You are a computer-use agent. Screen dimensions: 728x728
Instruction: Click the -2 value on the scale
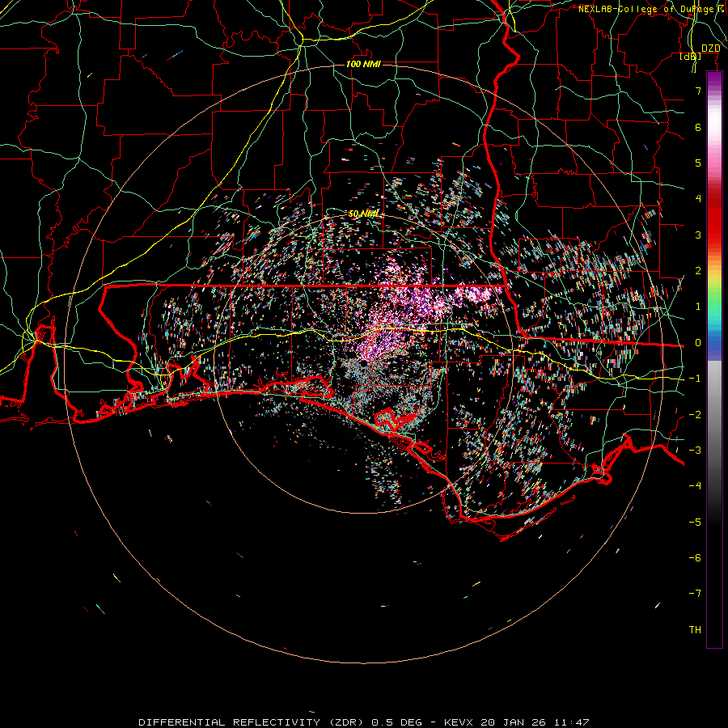(695, 415)
